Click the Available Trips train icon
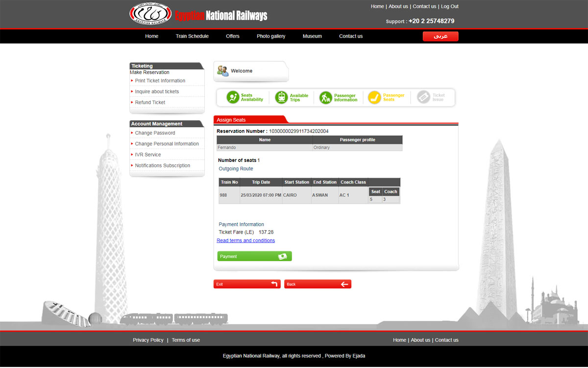Screen dimensions: 588x368 click(281, 98)
